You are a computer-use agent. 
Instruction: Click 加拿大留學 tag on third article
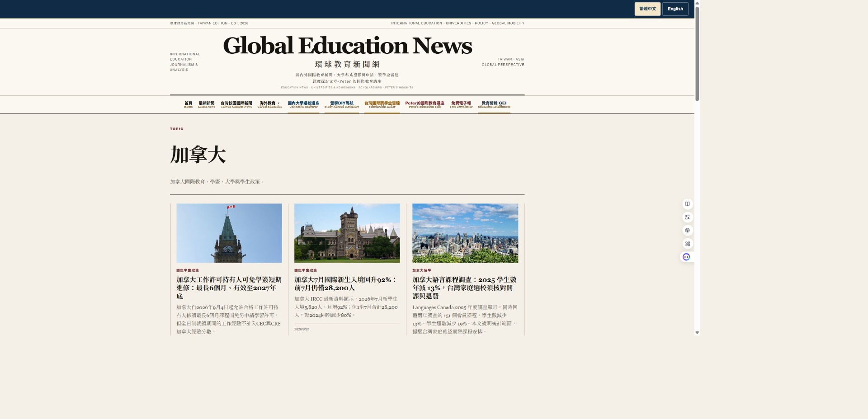tap(422, 270)
